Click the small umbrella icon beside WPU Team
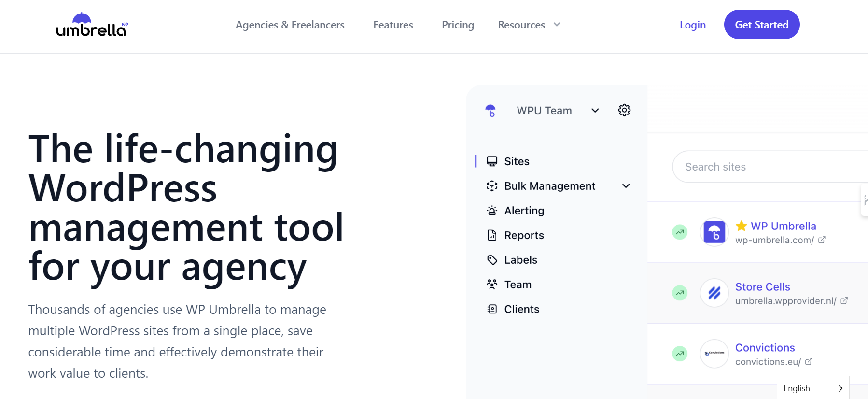868x399 pixels. click(490, 111)
